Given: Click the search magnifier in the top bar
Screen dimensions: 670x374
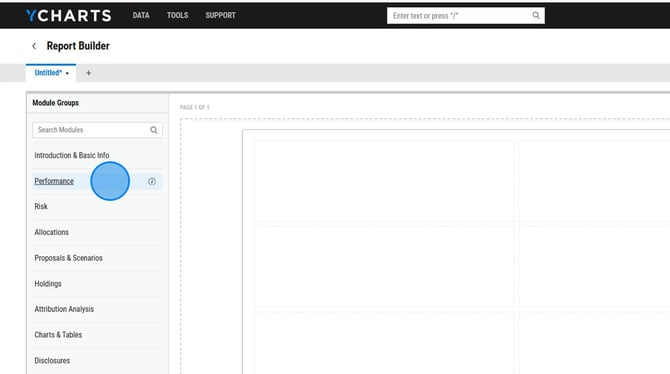Looking at the screenshot, I should pyautogui.click(x=535, y=15).
